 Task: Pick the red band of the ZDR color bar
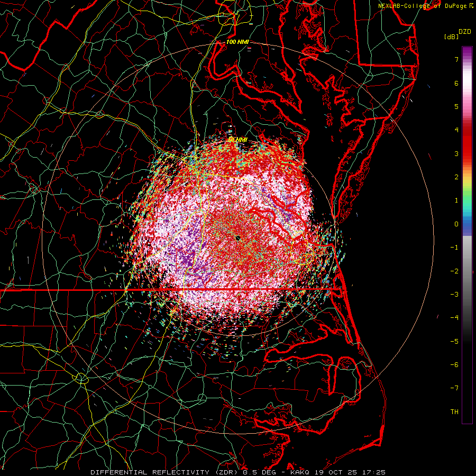(x=467, y=146)
